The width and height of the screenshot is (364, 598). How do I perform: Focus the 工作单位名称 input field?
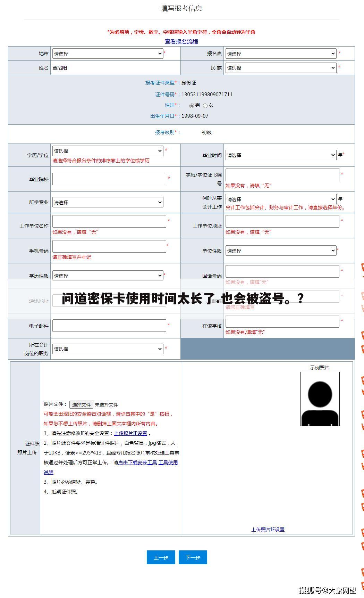coord(109,221)
